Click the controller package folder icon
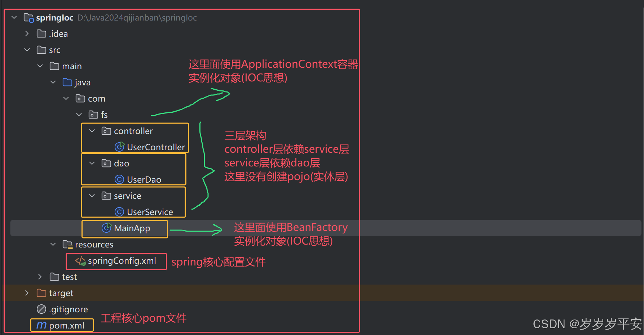The image size is (644, 335). [x=106, y=131]
